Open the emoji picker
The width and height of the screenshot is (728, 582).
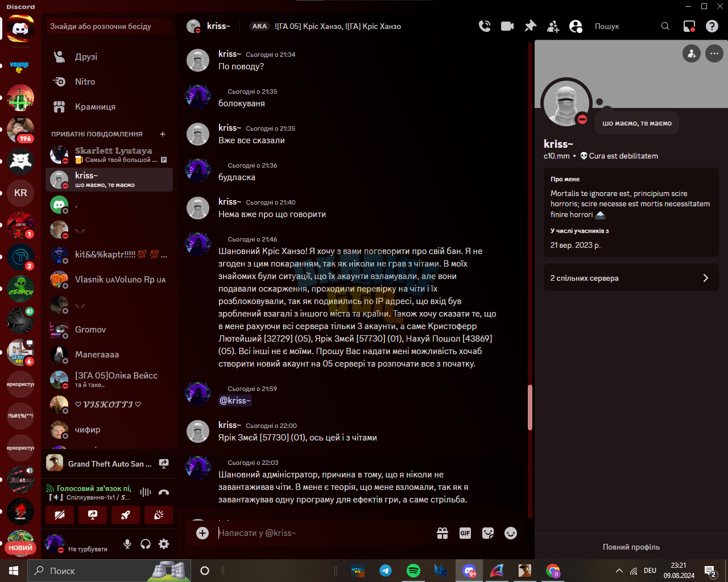(x=511, y=533)
